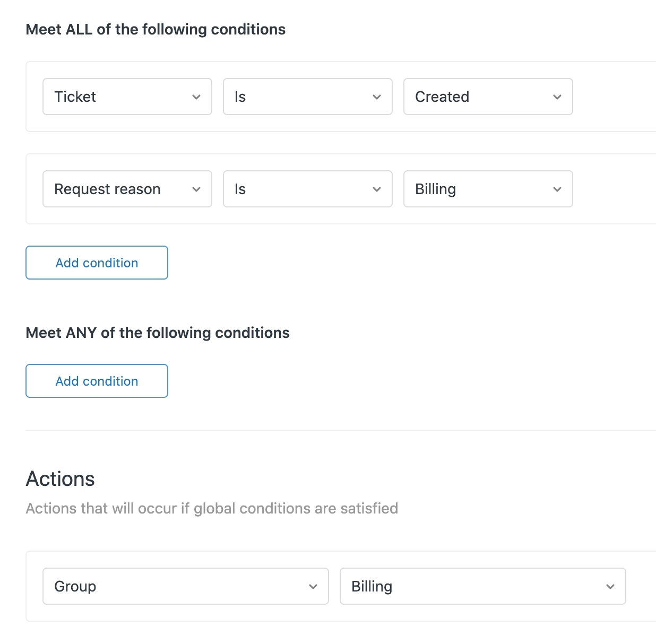Click the chevron arrow beside Group
This screenshot has width=656, height=644.
click(313, 587)
